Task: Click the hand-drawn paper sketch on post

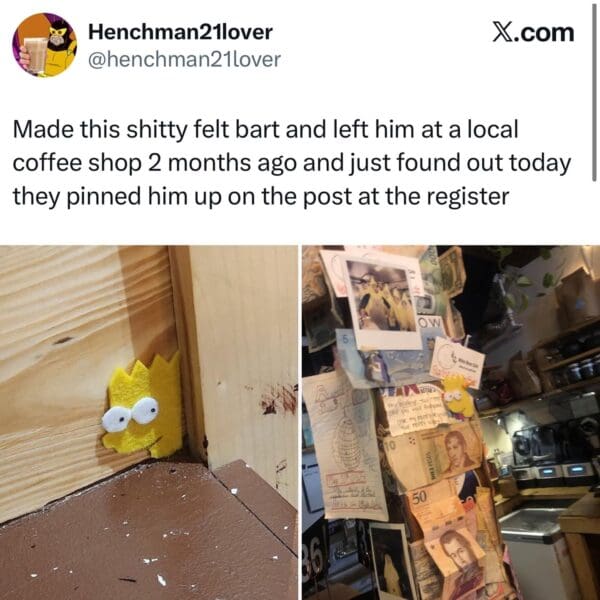Action: [345, 444]
